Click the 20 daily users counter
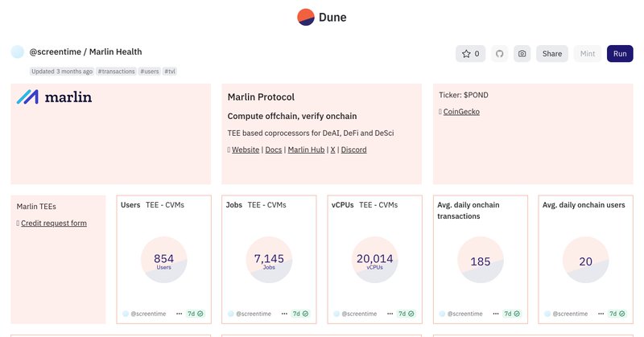 point(586,261)
